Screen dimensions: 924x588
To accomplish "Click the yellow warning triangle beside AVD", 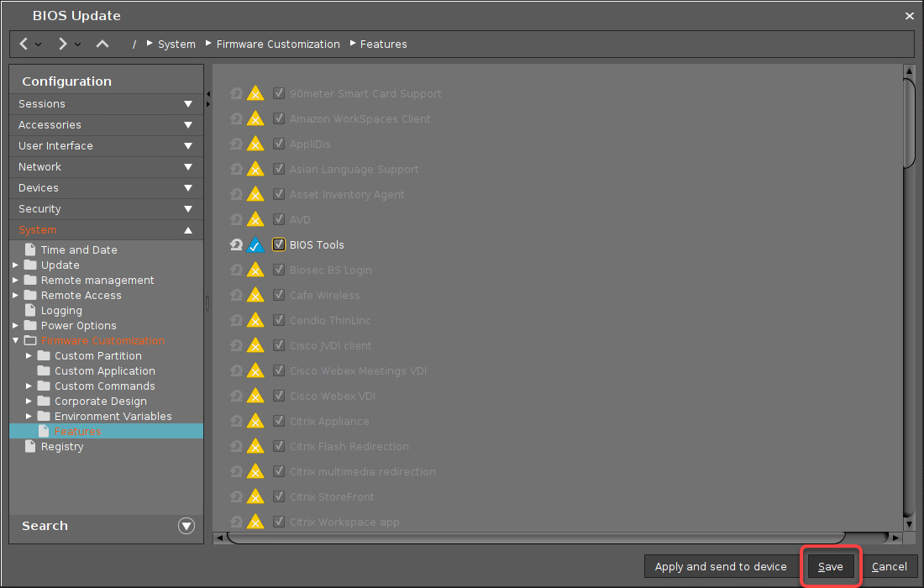I will click(255, 220).
